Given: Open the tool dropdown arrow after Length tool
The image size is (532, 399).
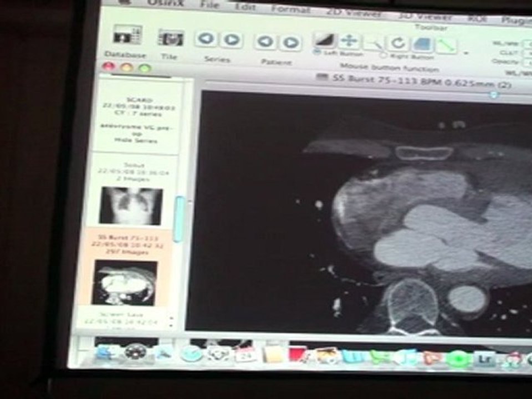Looking at the screenshot, I should coord(466,53).
